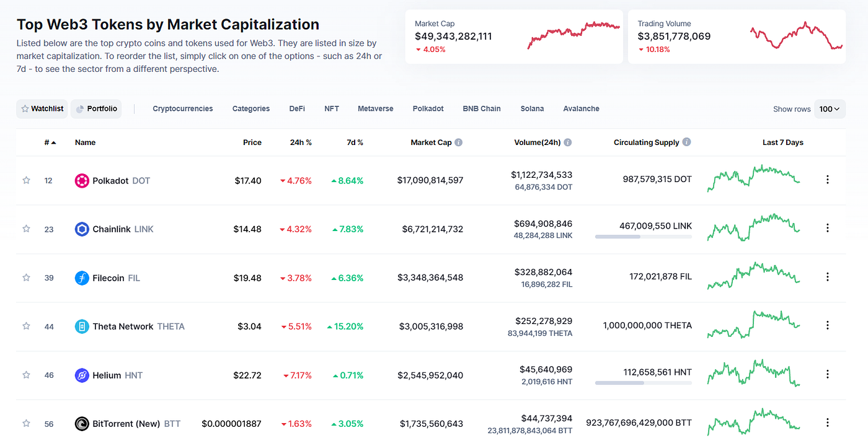Switch to the DeFi tab

(x=297, y=108)
